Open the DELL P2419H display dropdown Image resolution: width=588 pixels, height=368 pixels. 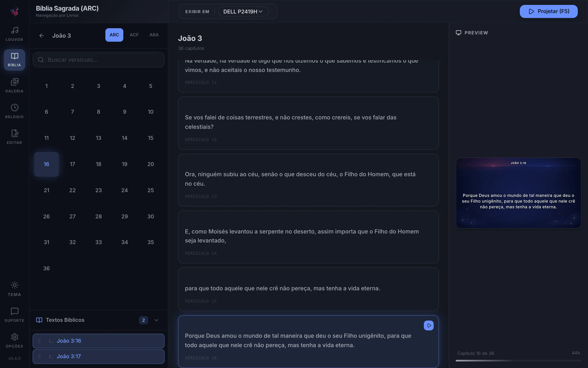click(x=243, y=11)
